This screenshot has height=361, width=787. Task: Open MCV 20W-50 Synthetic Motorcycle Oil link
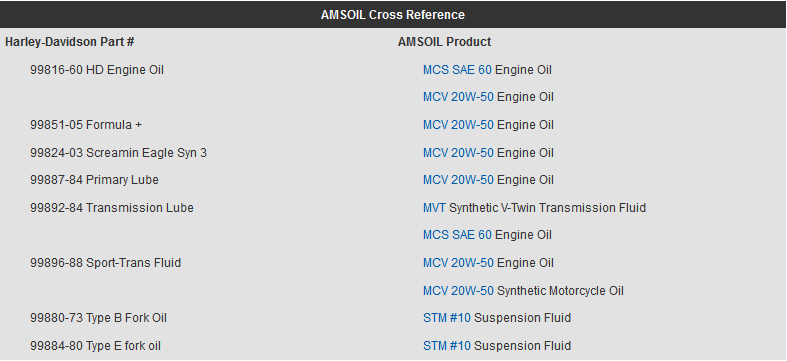point(458,291)
